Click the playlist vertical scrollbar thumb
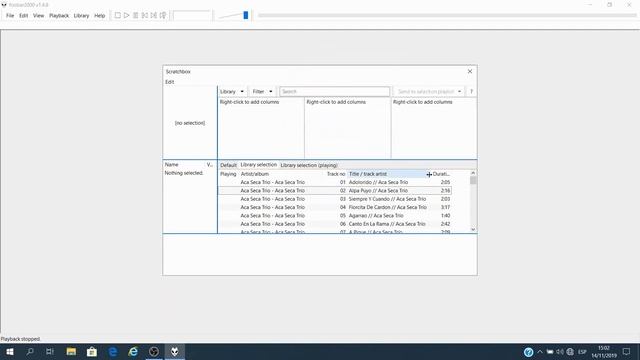The image size is (640, 360). (473, 180)
